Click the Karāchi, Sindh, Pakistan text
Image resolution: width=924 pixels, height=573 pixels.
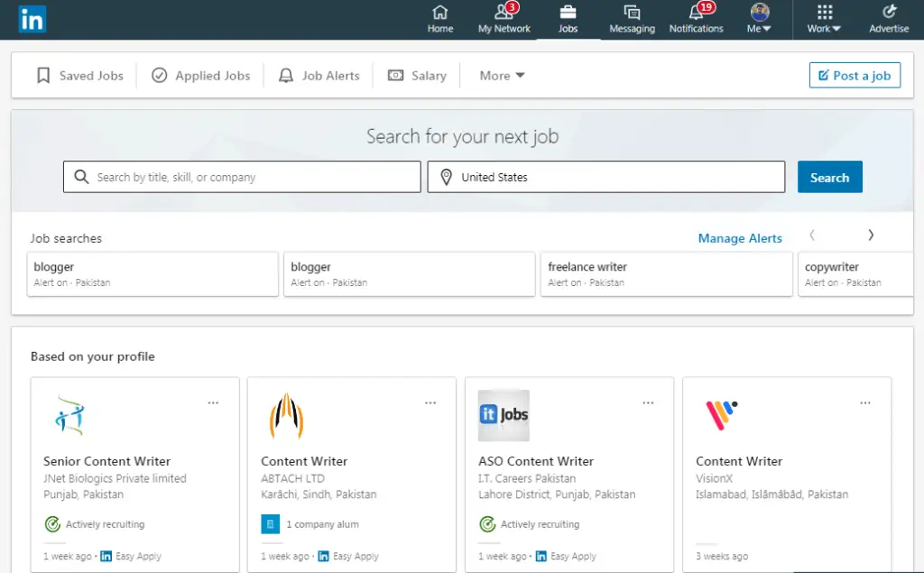coord(319,494)
